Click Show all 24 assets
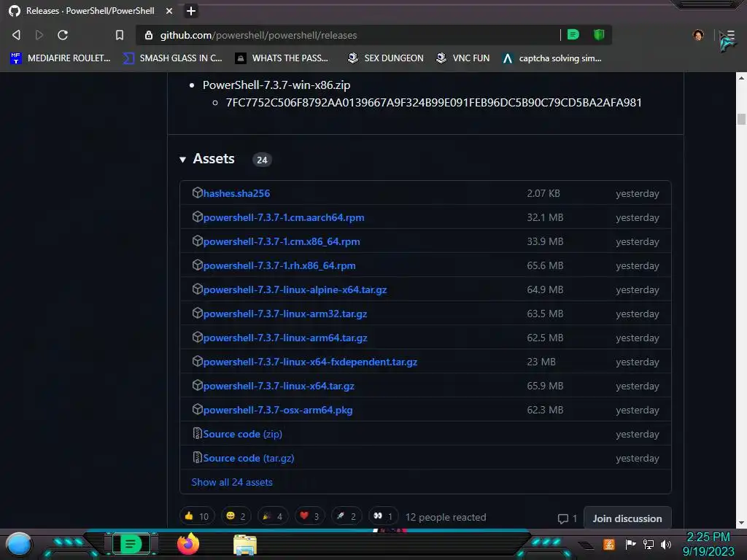This screenshot has width=747, height=560. [232, 482]
